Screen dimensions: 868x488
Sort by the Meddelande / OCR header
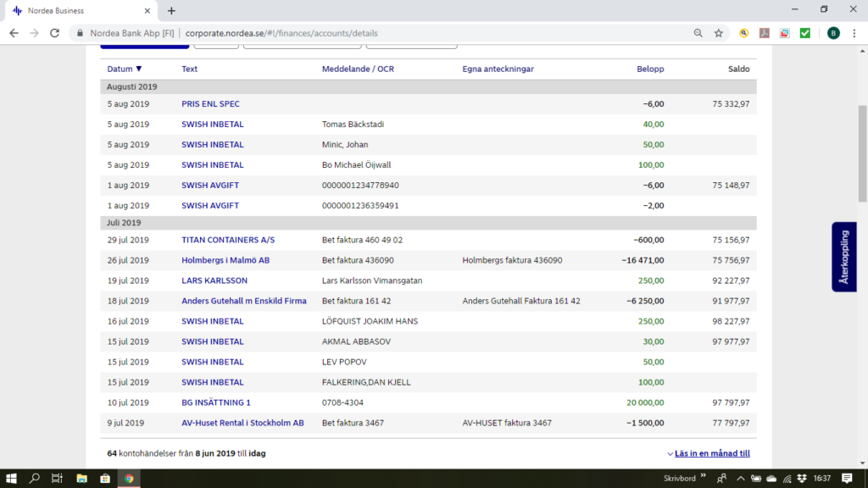point(359,69)
